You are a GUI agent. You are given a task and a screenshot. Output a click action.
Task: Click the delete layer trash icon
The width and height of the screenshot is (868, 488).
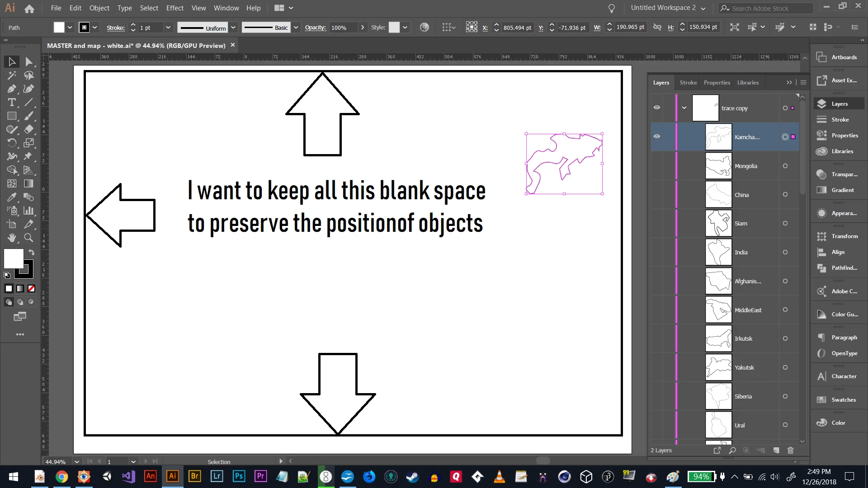790,450
